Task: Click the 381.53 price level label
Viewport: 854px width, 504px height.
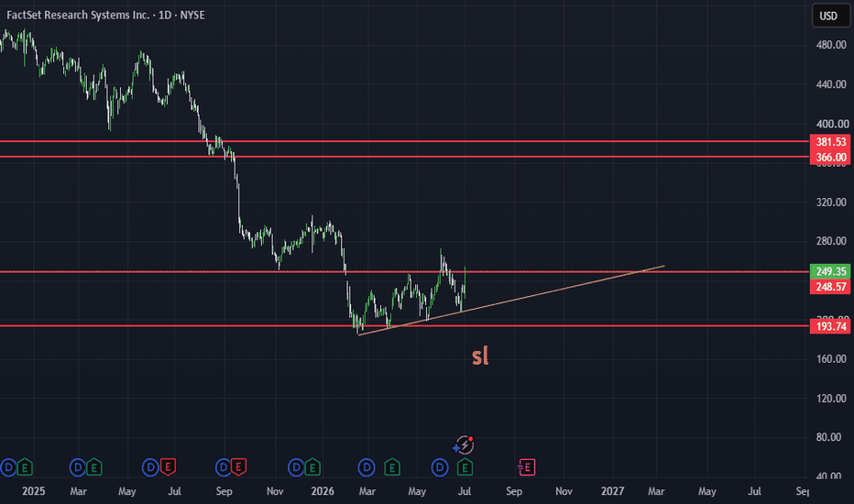Action: click(x=830, y=142)
